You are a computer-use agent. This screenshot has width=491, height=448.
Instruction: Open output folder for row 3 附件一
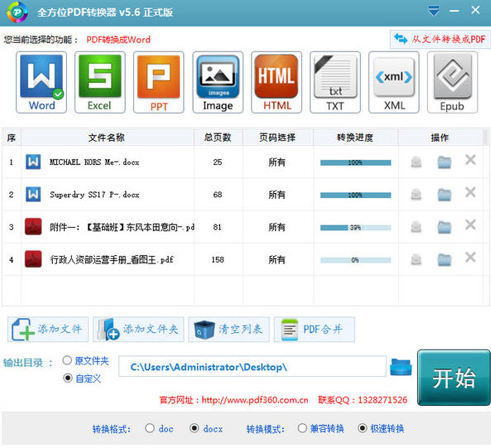(444, 227)
